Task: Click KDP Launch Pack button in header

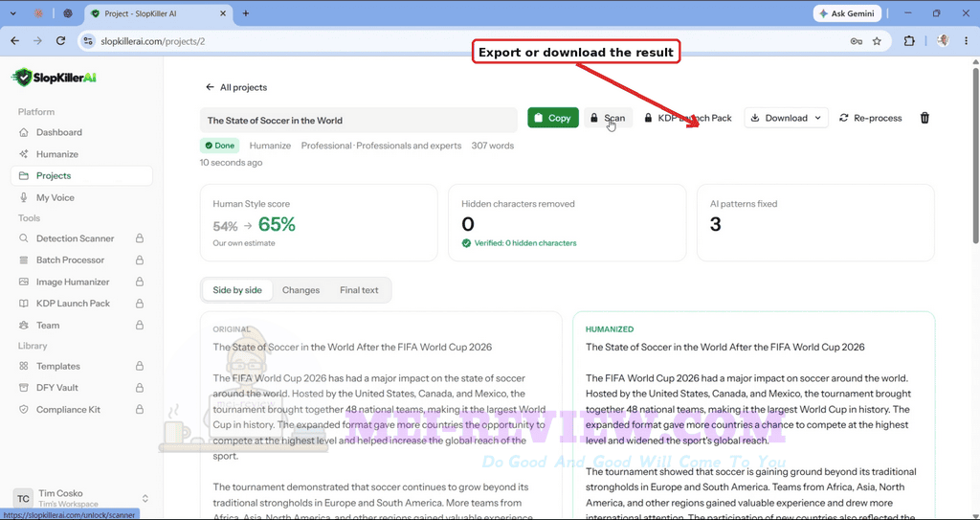Action: click(687, 118)
